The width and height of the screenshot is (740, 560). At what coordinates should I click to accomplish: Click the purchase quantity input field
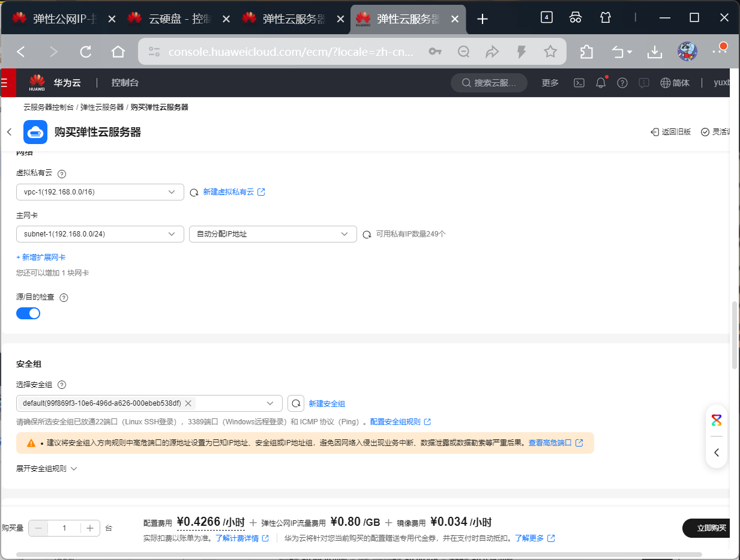click(x=64, y=528)
